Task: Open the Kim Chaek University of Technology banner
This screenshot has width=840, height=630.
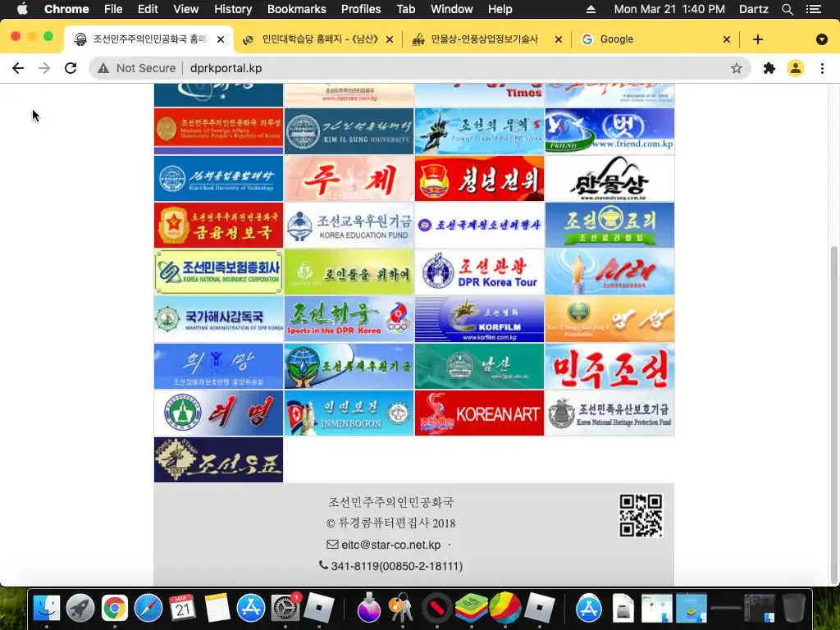Action: (x=218, y=178)
